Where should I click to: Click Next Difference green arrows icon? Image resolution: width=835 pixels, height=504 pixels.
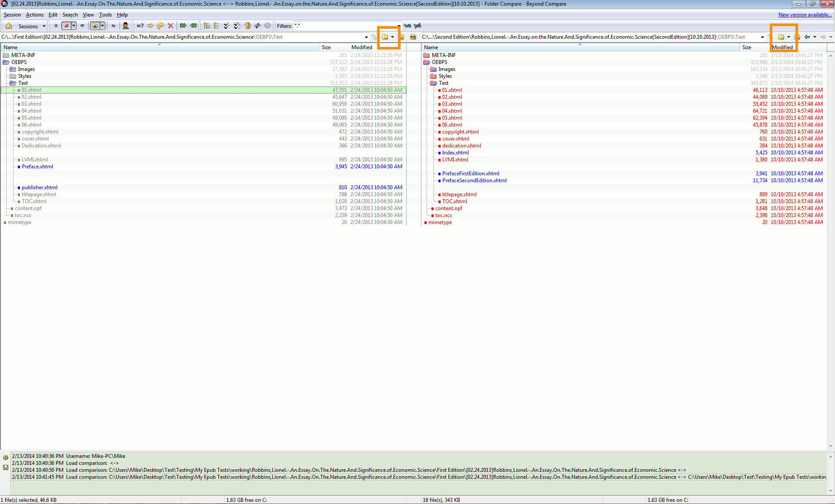coord(183,26)
